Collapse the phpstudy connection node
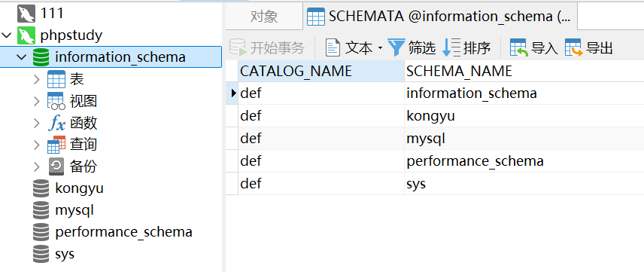The image size is (644, 272). 7,35
